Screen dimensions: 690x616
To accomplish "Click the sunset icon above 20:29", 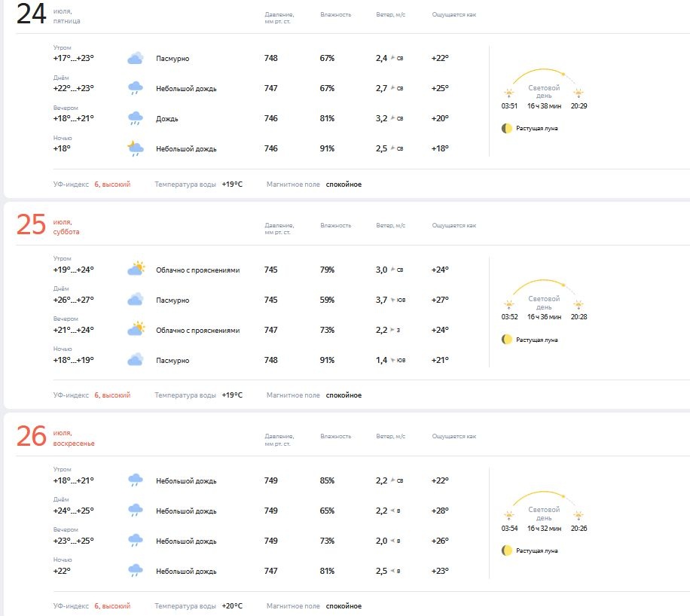I will (x=579, y=93).
